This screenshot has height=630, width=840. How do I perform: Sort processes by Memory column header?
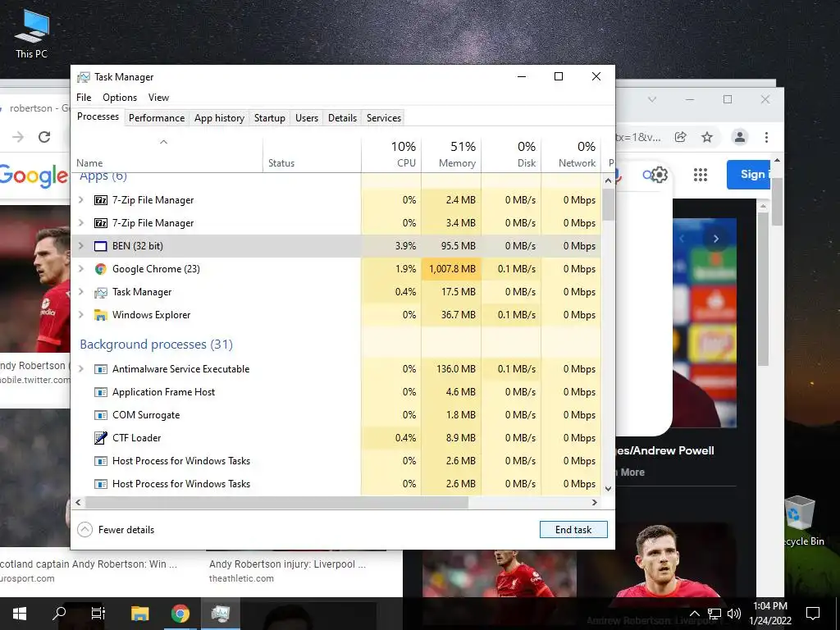[x=452, y=154]
